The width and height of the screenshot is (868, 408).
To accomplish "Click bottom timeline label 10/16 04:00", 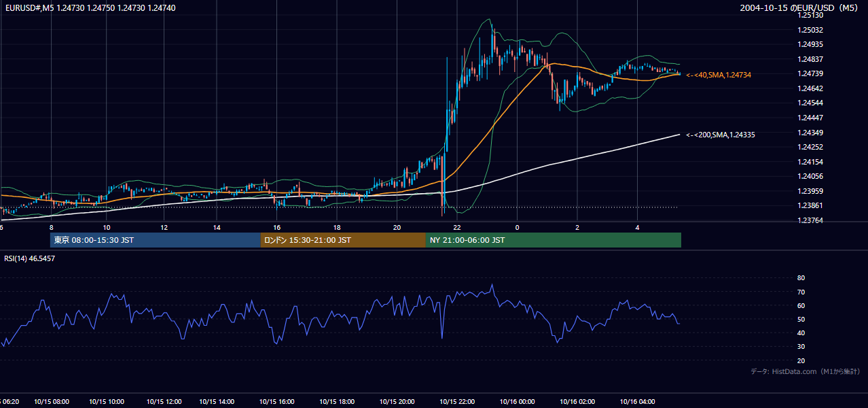I will (637, 402).
